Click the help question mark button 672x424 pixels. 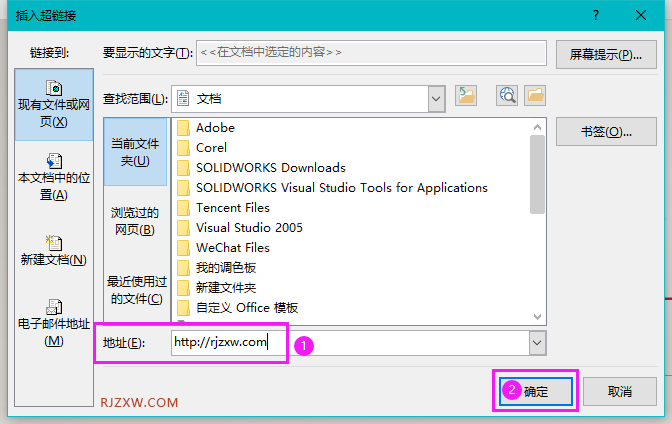click(596, 15)
